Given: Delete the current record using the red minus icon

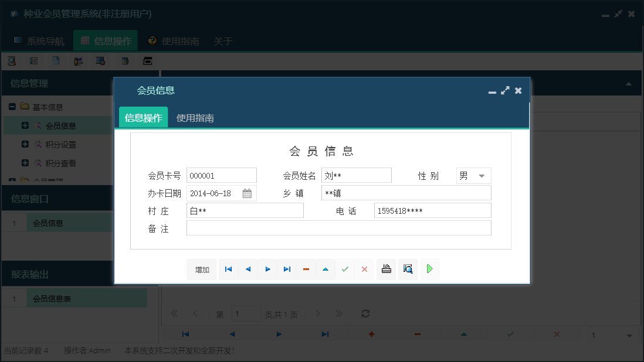Looking at the screenshot, I should click(x=306, y=269).
